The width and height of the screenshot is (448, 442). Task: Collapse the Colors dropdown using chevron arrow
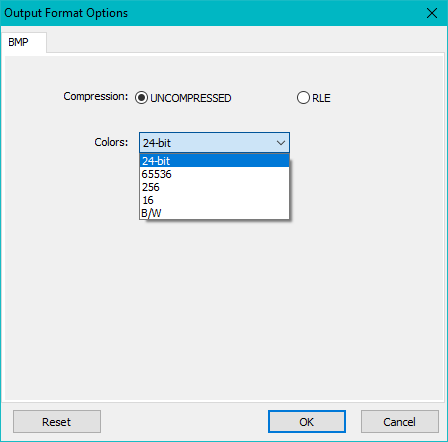click(281, 143)
